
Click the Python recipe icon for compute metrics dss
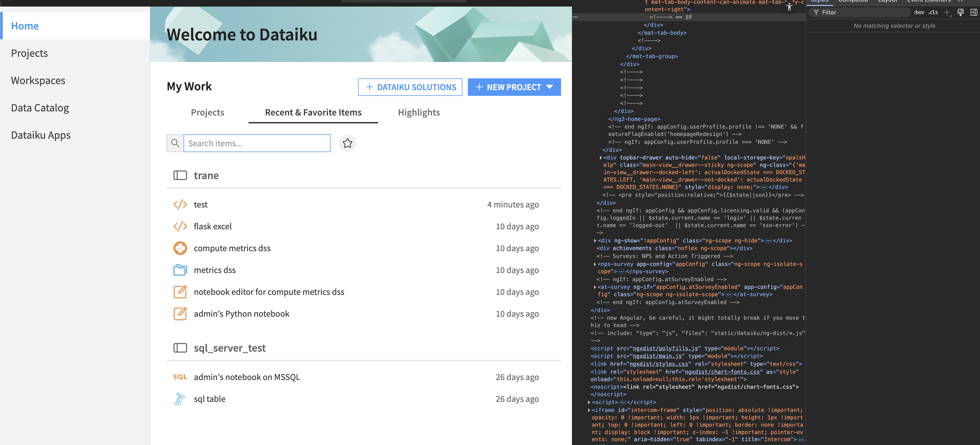point(180,248)
